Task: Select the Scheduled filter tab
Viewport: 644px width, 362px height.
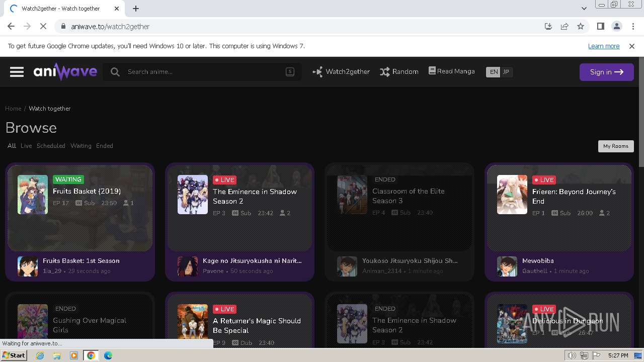Action: pyautogui.click(x=51, y=146)
